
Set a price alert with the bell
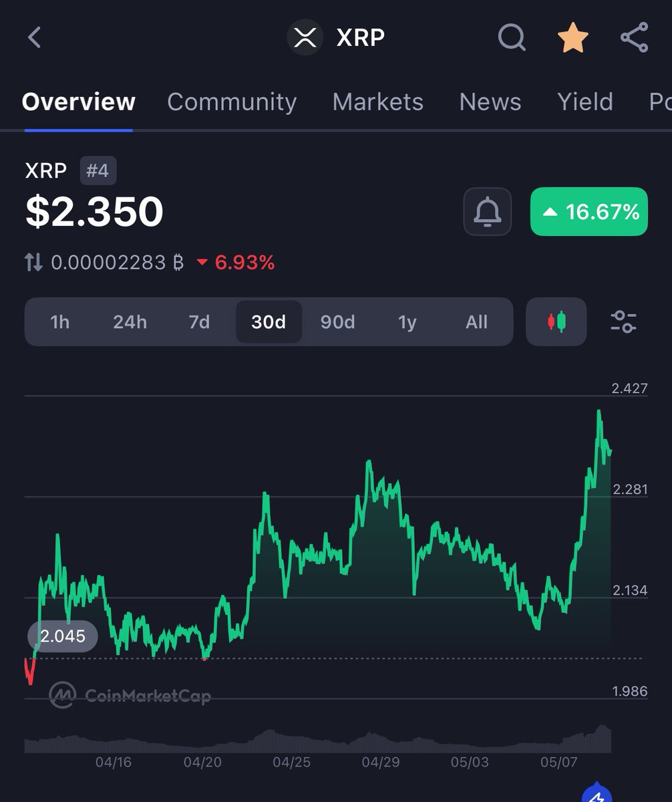488,212
